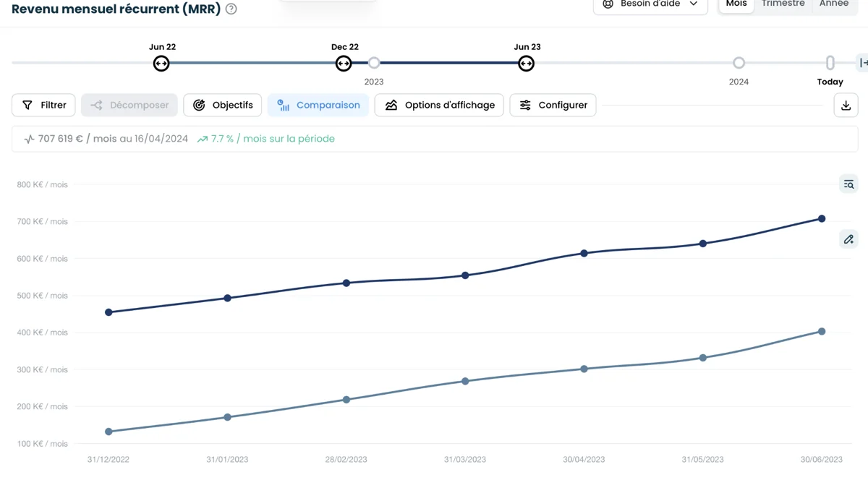Click the help question mark beside MRR title
The image size is (868, 480).
[231, 9]
